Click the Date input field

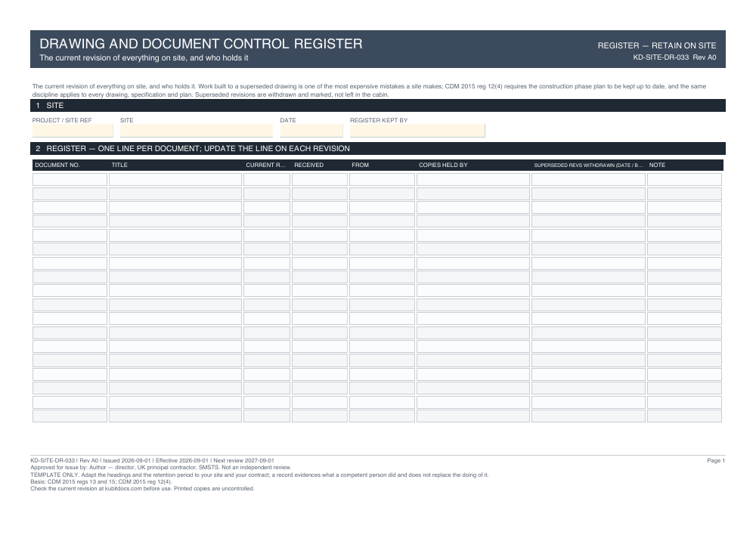pyautogui.click(x=311, y=131)
